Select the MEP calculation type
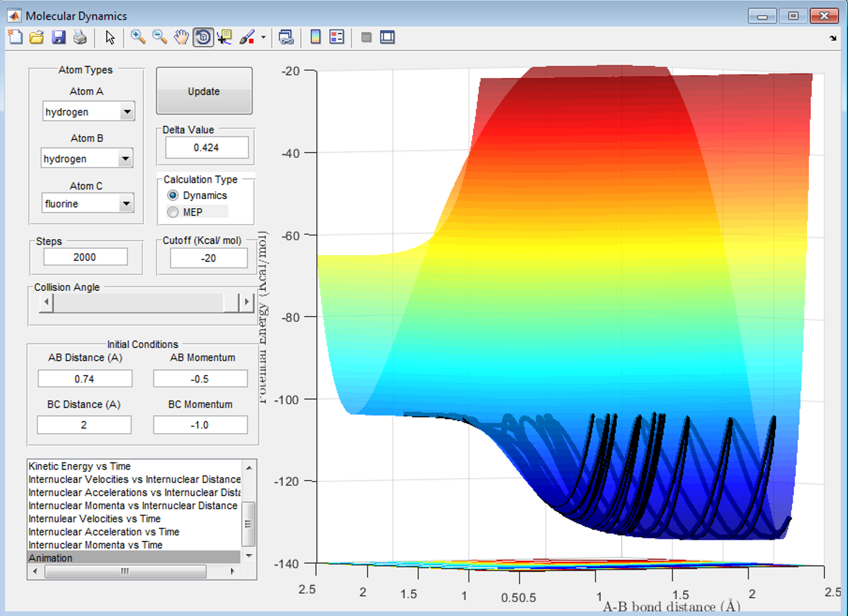848x616 pixels. pos(173,212)
